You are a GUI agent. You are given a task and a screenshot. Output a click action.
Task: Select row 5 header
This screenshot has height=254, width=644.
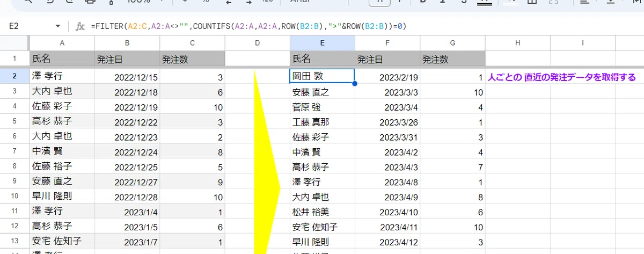pos(14,121)
